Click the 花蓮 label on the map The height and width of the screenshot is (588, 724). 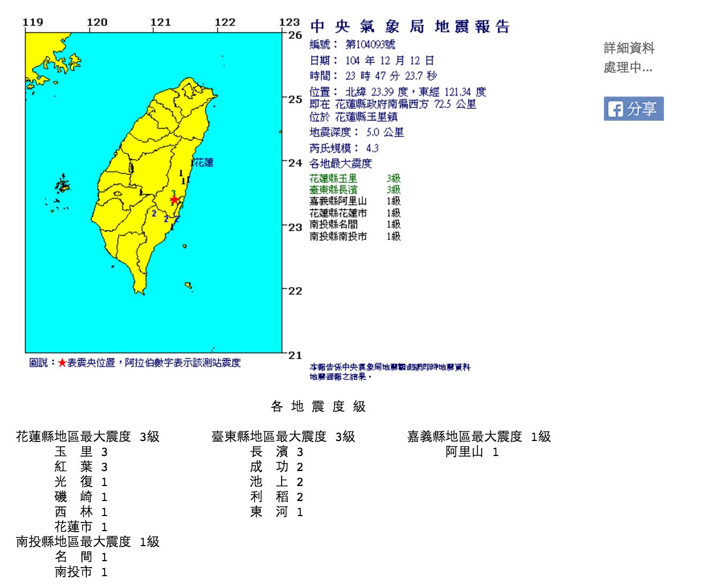(203, 163)
